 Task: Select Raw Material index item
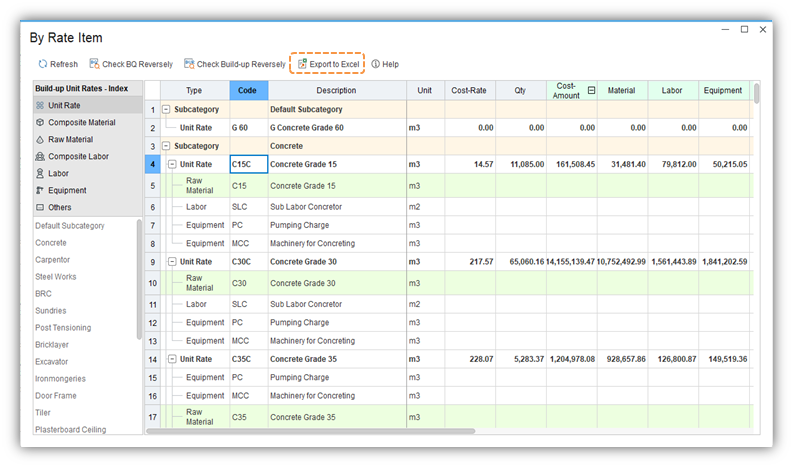point(70,139)
